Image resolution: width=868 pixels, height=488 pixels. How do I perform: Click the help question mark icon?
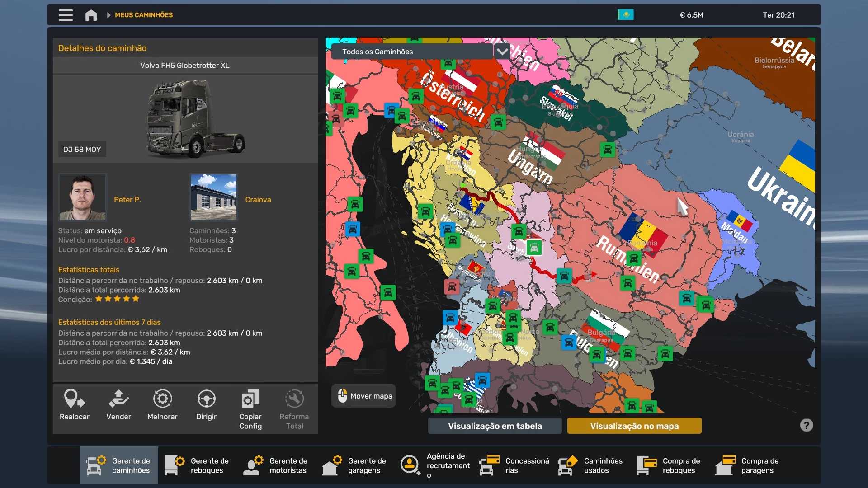[806, 425]
